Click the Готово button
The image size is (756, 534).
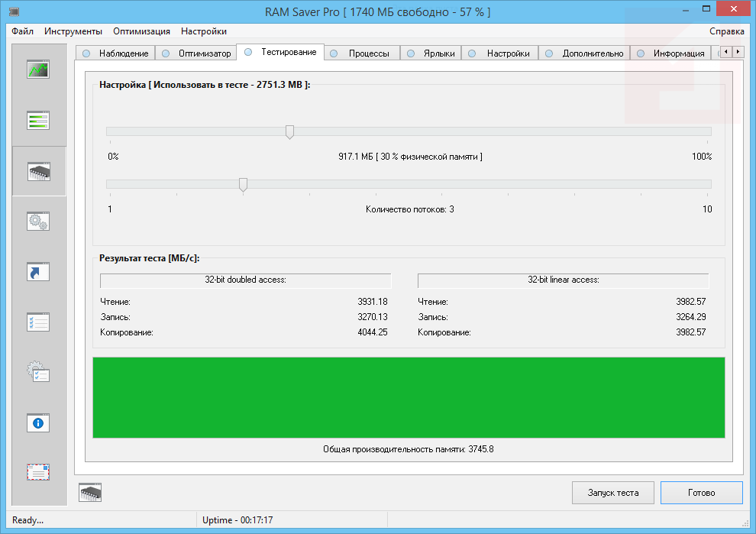pos(702,493)
